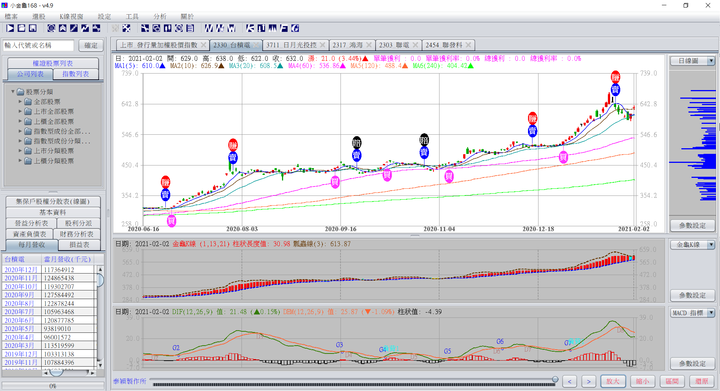
Task: Click the stock code or name input field
Action: tap(39, 45)
